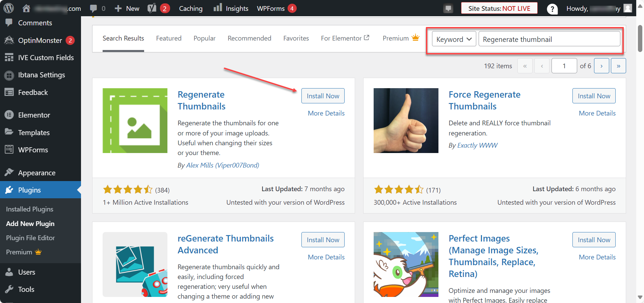Click the user avatar in admin bar
This screenshot has width=644, height=303.
[x=628, y=8]
